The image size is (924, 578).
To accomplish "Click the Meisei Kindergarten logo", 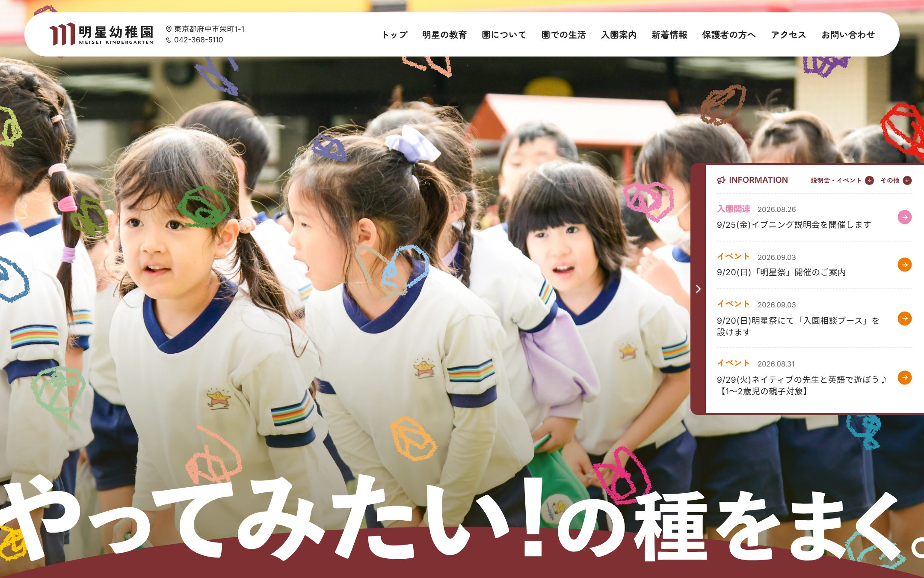I will pyautogui.click(x=101, y=34).
